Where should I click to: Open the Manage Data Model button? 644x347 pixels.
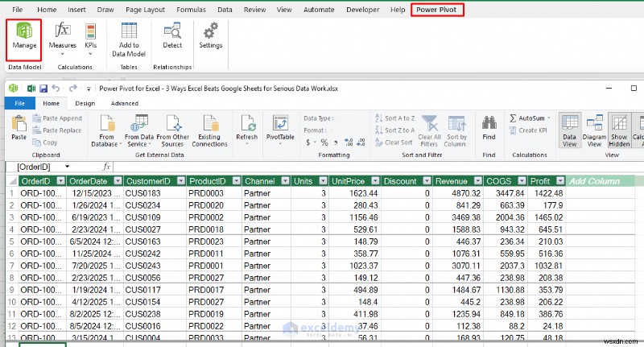(x=24, y=39)
